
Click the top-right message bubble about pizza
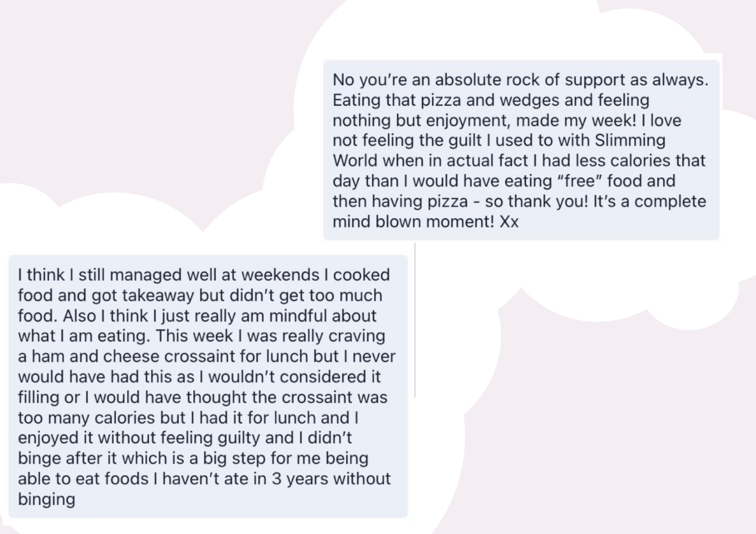click(x=521, y=150)
